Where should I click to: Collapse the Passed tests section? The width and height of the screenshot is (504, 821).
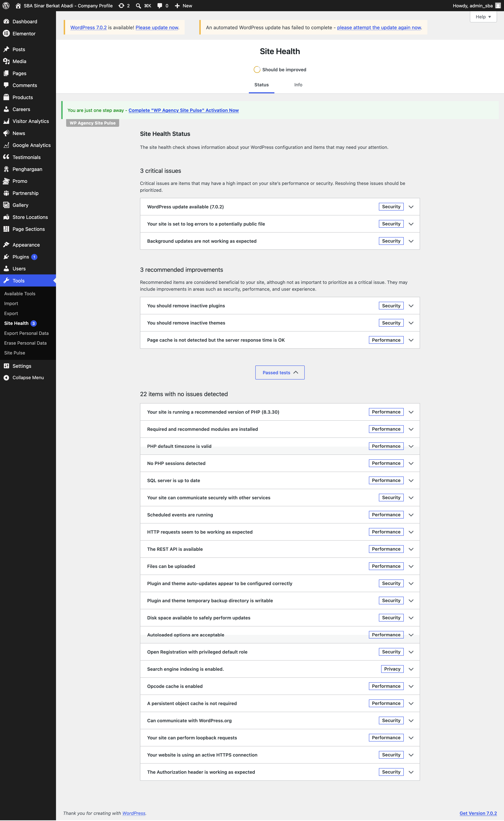tap(280, 373)
